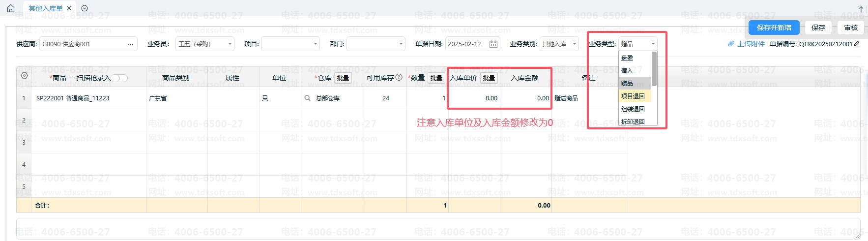Click the dropdown list scrollbar thumb
Screen dimensions: 868x241
pos(654,68)
